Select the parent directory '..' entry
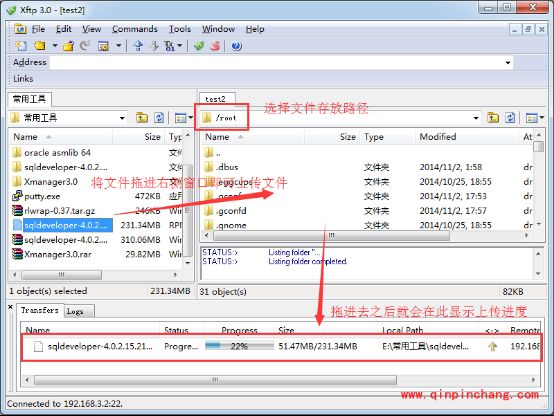 (213, 153)
